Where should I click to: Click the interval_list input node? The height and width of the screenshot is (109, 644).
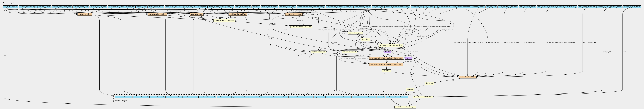coord(130,7)
